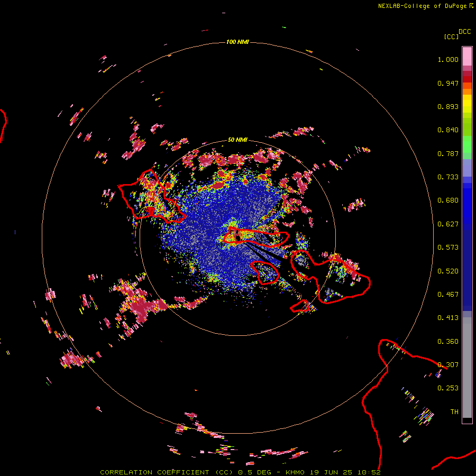This screenshot has height=476, width=476.
Task: Click the 50 NMI range ring label
Action: point(237,140)
